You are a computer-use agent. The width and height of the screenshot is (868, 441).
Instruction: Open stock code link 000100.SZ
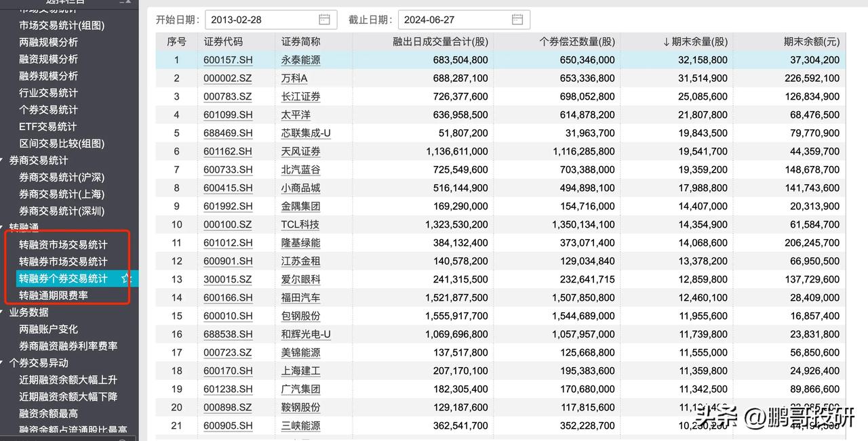(227, 225)
